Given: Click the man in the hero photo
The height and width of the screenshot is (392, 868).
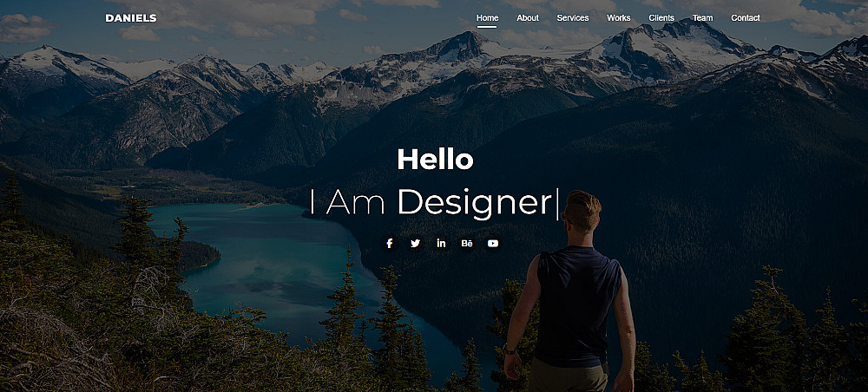Looking at the screenshot, I should [571, 293].
